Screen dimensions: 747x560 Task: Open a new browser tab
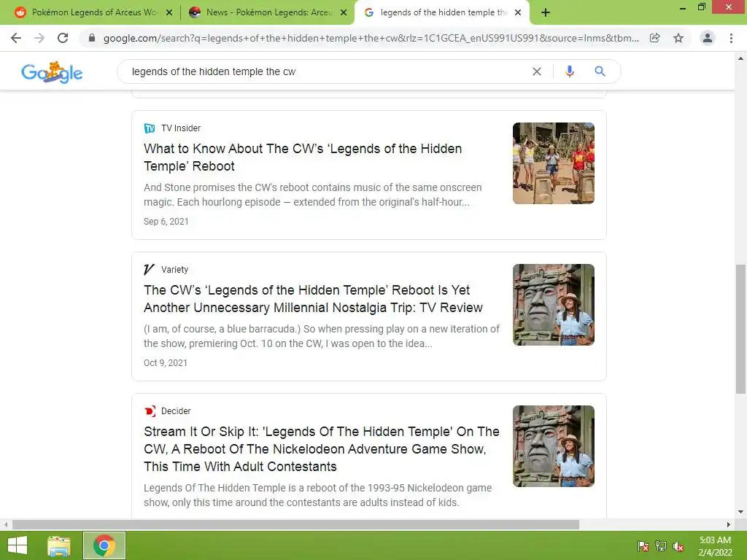[x=546, y=12]
